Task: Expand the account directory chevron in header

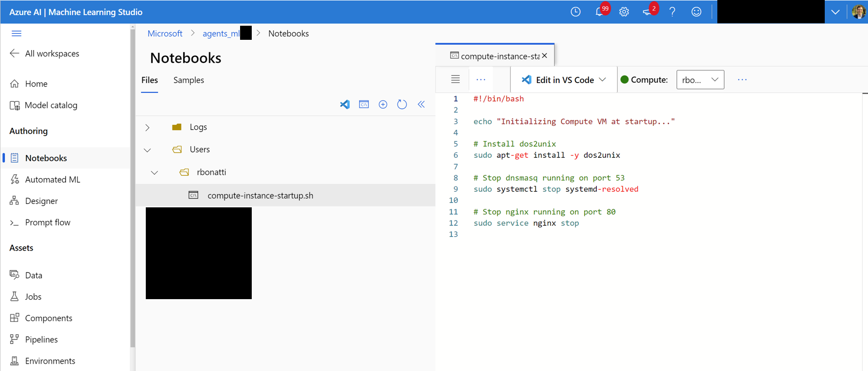Action: (x=835, y=12)
